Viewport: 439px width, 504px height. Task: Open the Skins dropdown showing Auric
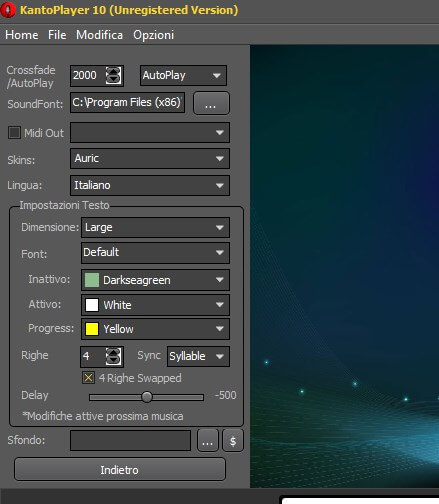(x=150, y=159)
